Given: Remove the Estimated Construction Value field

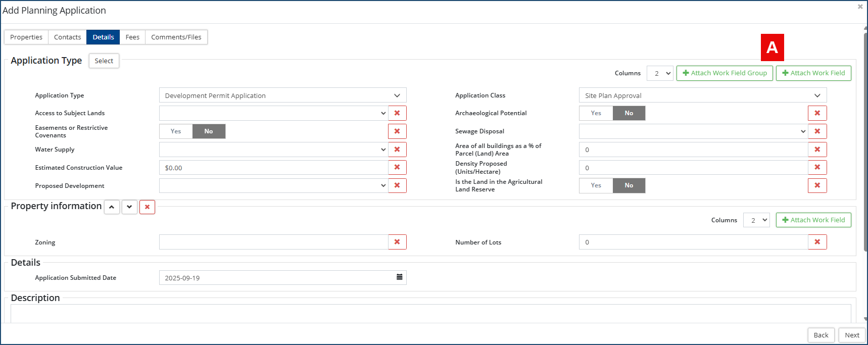Looking at the screenshot, I should (x=397, y=167).
